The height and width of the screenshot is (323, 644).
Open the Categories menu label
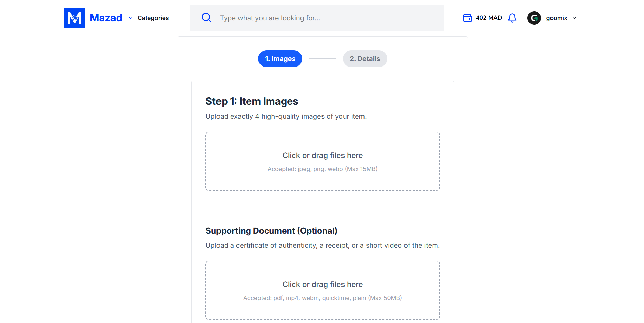point(153,18)
